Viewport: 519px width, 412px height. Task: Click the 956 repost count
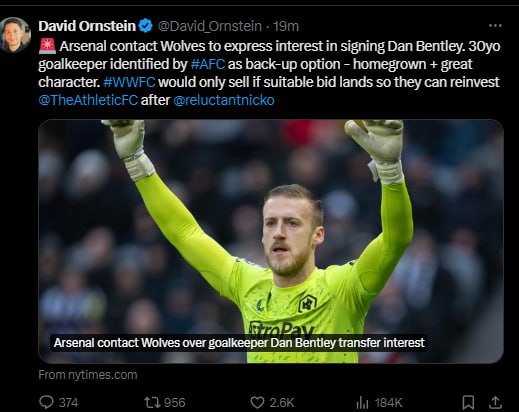click(174, 403)
